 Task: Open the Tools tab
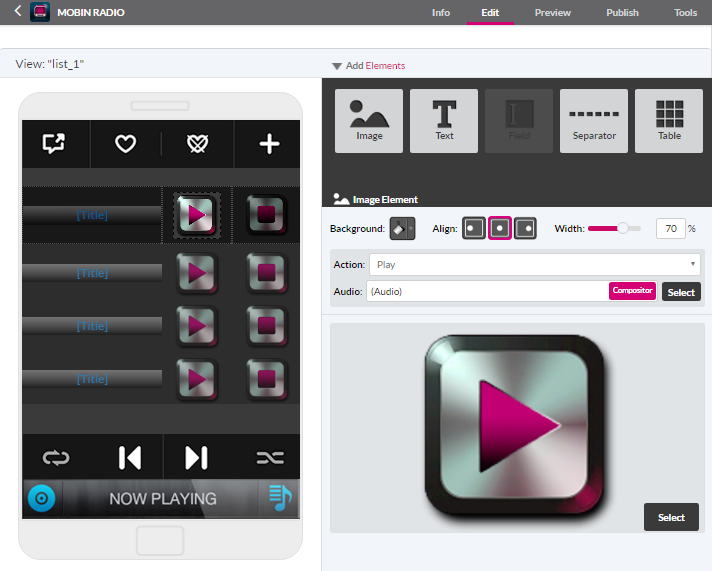tap(685, 13)
